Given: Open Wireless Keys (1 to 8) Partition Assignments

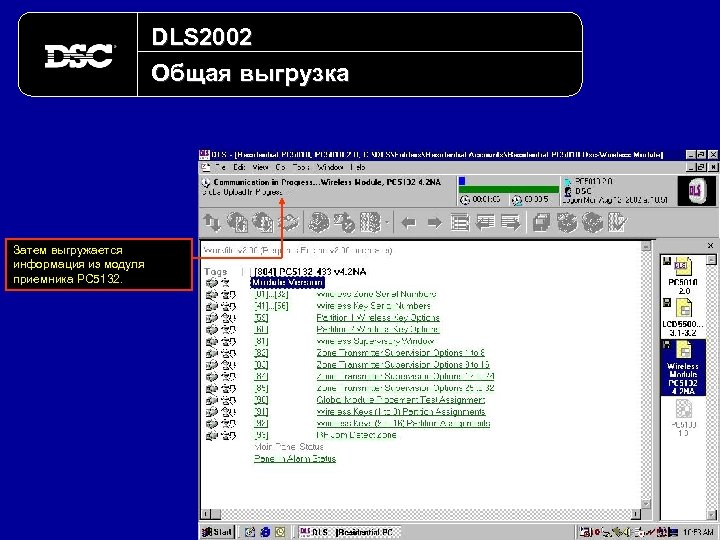Looking at the screenshot, I should (400, 411).
